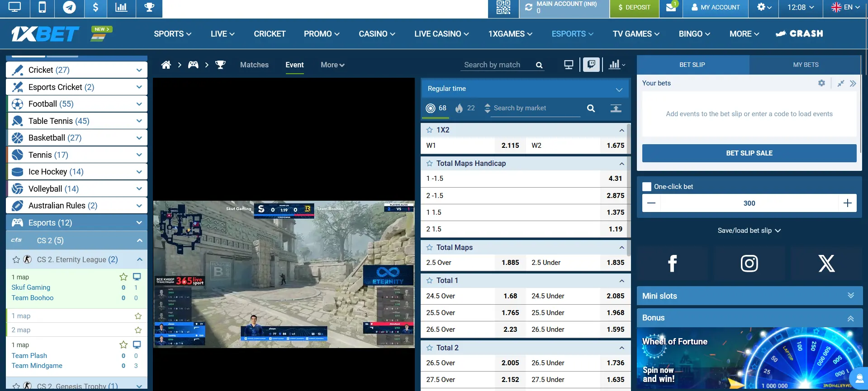
Task: Expand the Table Tennis list
Action: click(x=139, y=121)
